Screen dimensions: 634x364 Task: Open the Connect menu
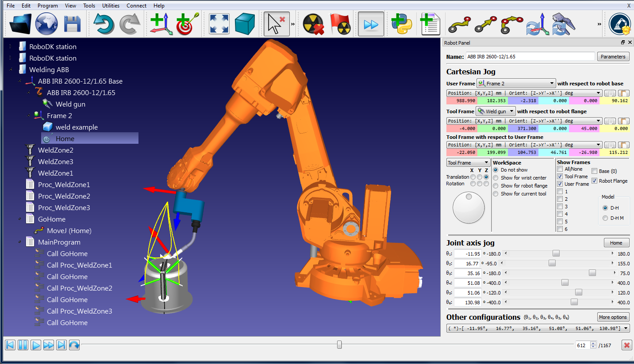136,5
